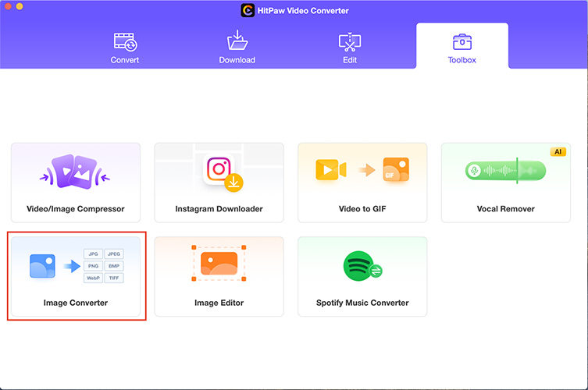Image resolution: width=588 pixels, height=390 pixels.
Task: Click the swap badge on Spotify icon
Action: (x=376, y=271)
